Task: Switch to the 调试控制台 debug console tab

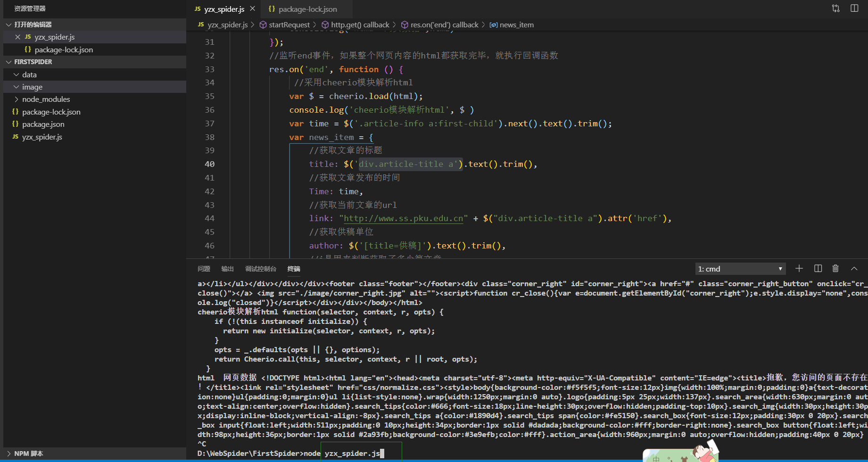Action: click(x=260, y=269)
